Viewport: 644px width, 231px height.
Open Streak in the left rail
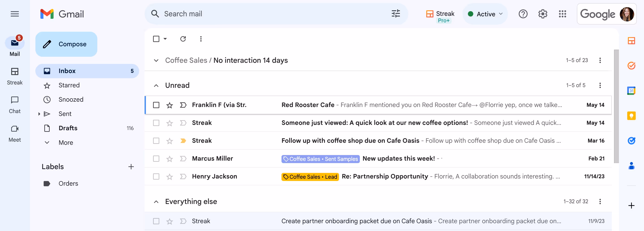pyautogui.click(x=15, y=76)
